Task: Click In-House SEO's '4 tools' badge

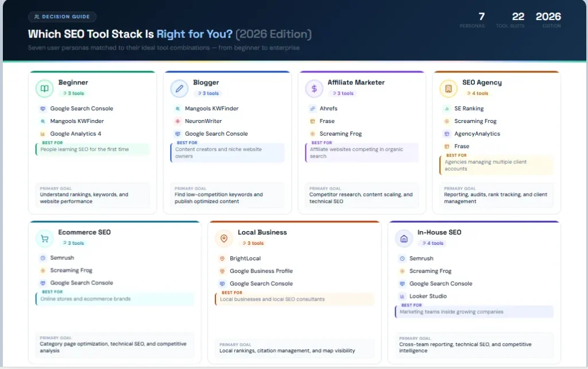Action: [x=433, y=243]
